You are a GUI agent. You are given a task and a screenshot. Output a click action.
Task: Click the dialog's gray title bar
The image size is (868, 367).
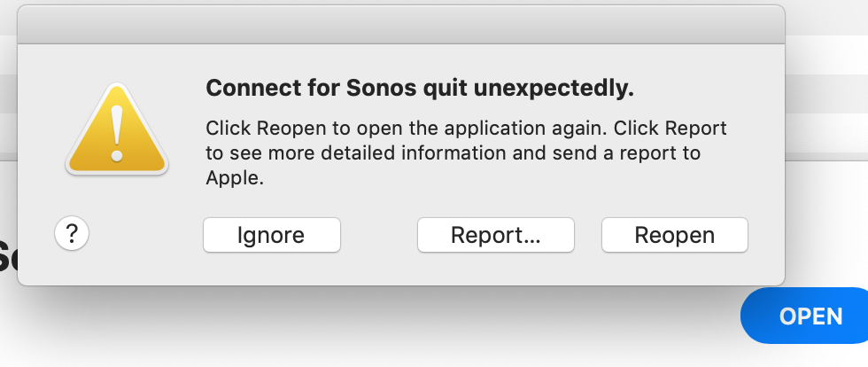pos(401,25)
